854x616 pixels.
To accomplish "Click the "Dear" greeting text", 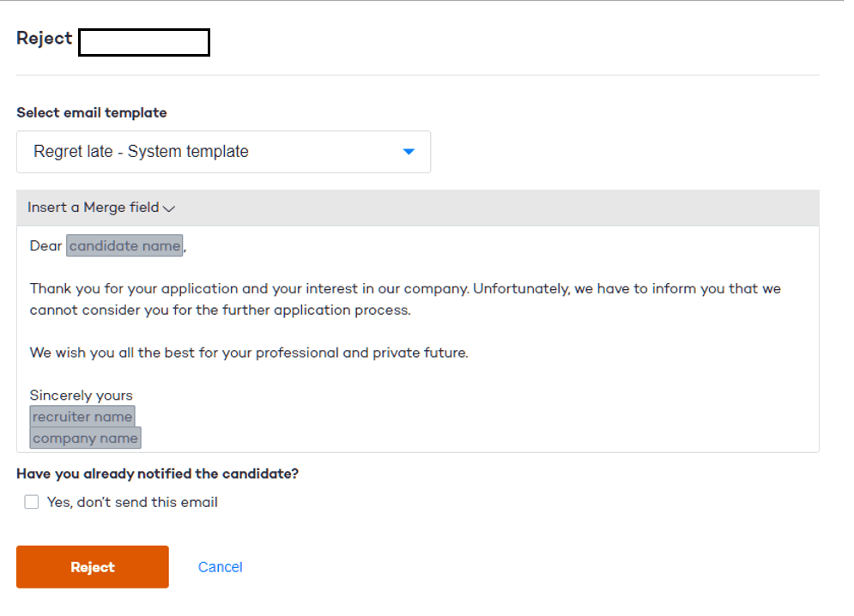I will pyautogui.click(x=45, y=246).
